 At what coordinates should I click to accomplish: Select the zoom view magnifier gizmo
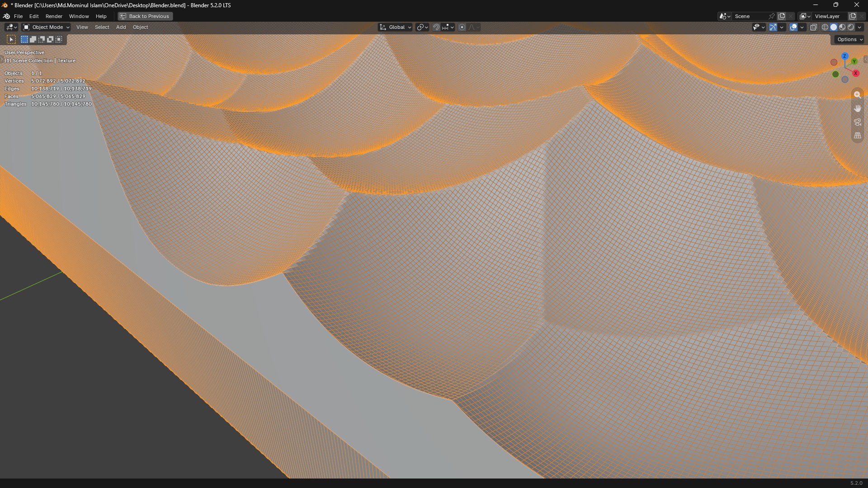pyautogui.click(x=857, y=95)
